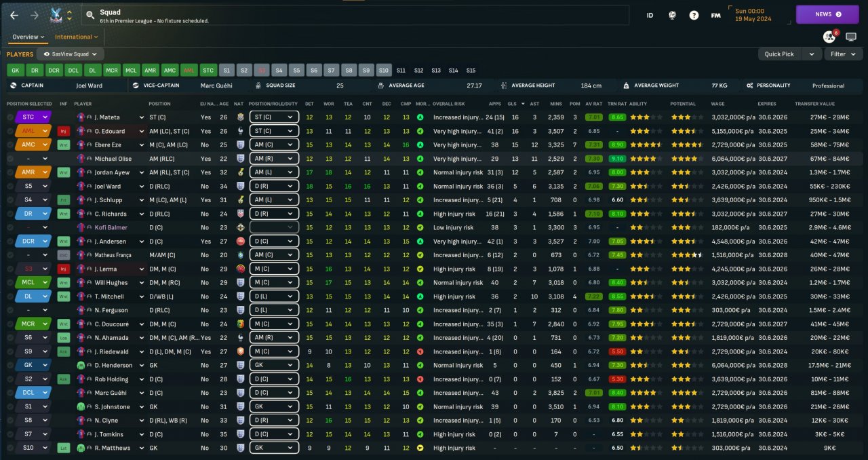Viewport: 868px width, 460px height.
Task: Open the Filter dropdown
Action: pyautogui.click(x=843, y=54)
